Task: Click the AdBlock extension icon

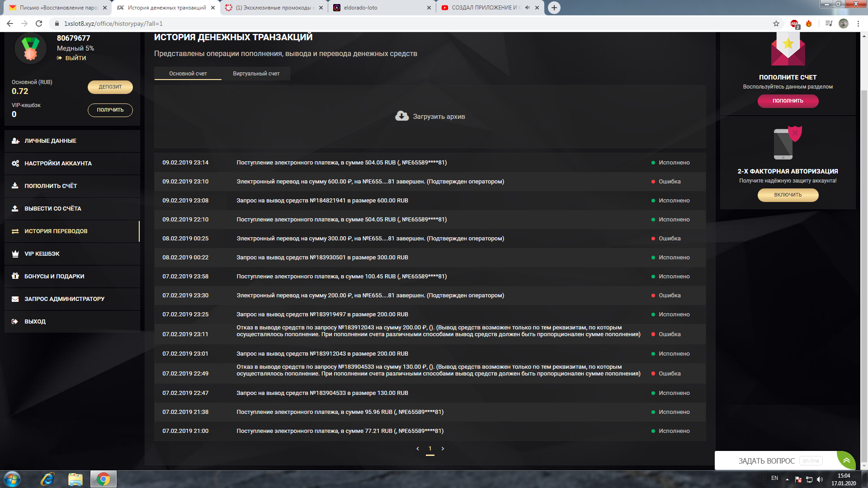Action: click(x=794, y=23)
